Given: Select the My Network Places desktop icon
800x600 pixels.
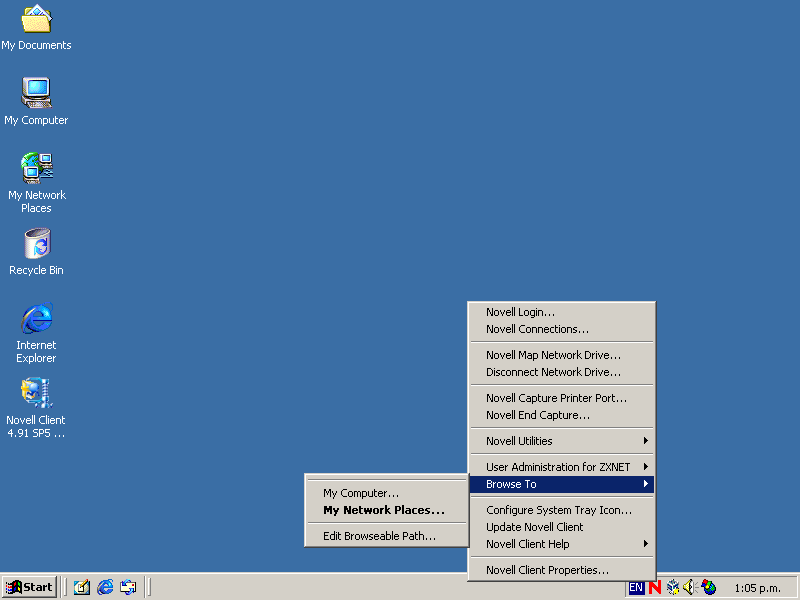Looking at the screenshot, I should [36, 183].
